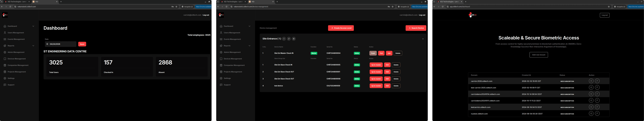Click the calendar icon in the Date field
This screenshot has width=644, height=121.
pyautogui.click(x=47, y=44)
